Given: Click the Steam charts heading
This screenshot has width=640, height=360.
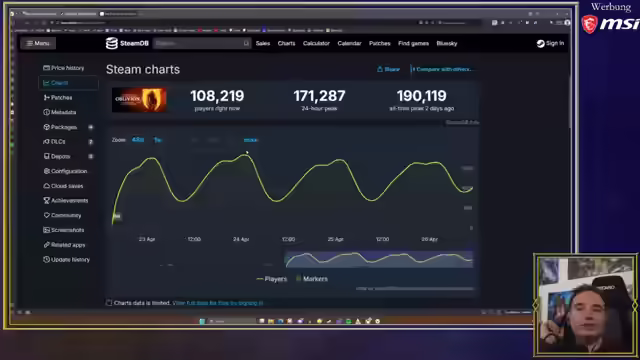Looking at the screenshot, I should pyautogui.click(x=143, y=69).
